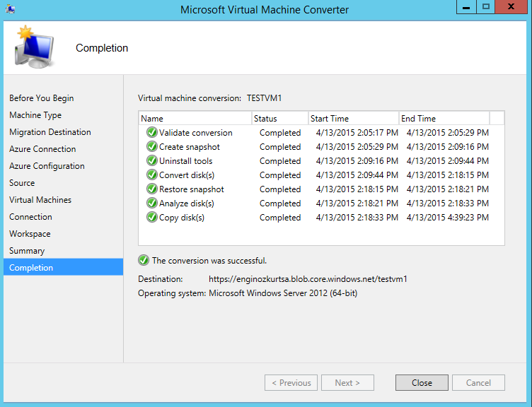
Task: Select the Validate conversion row name
Action: coord(196,133)
